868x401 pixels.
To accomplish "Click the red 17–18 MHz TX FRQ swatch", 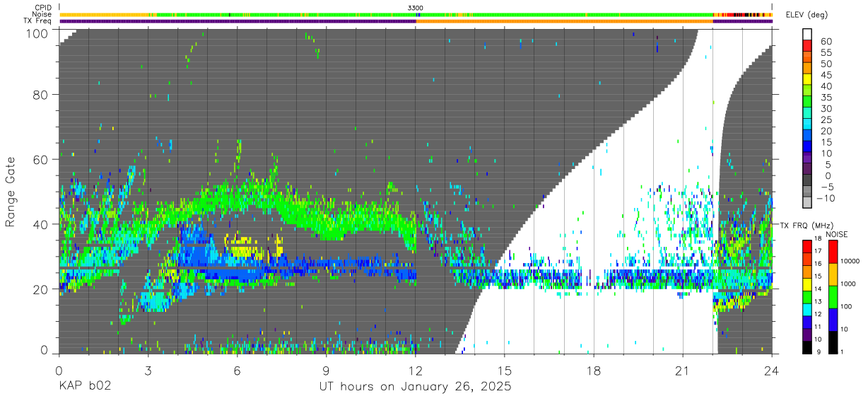I will point(808,245).
